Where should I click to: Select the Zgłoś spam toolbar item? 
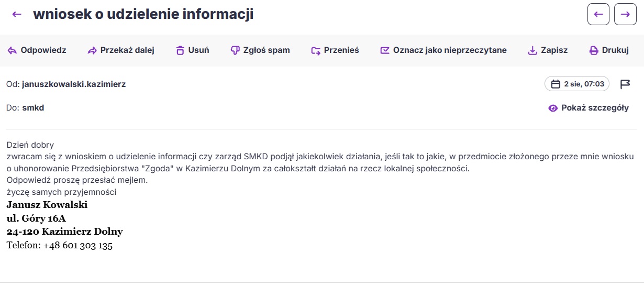(x=260, y=50)
